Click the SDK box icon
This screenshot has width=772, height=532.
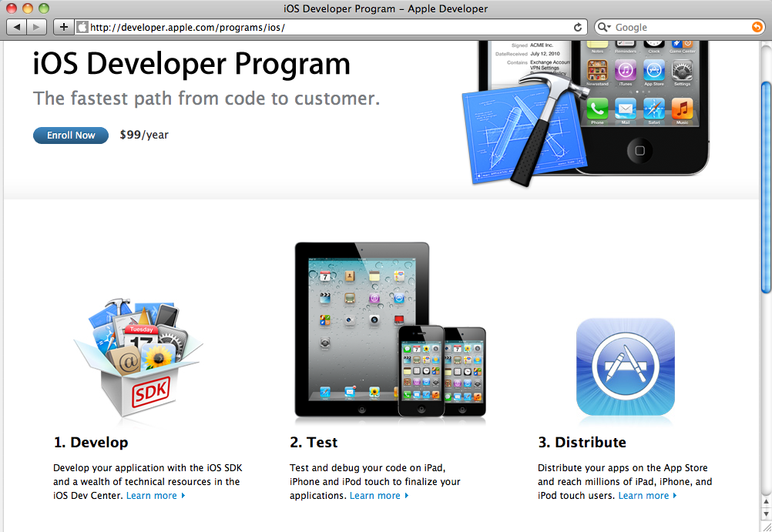pos(139,358)
